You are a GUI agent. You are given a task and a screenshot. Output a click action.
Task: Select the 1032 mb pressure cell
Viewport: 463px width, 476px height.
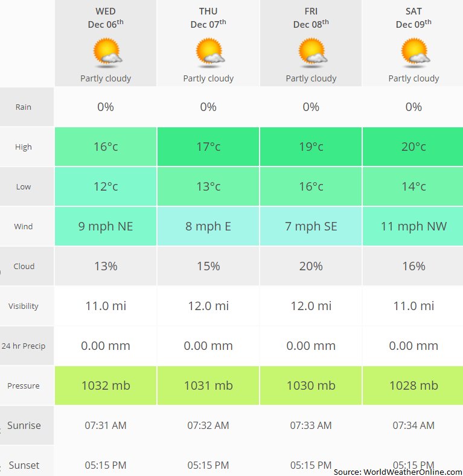click(106, 386)
